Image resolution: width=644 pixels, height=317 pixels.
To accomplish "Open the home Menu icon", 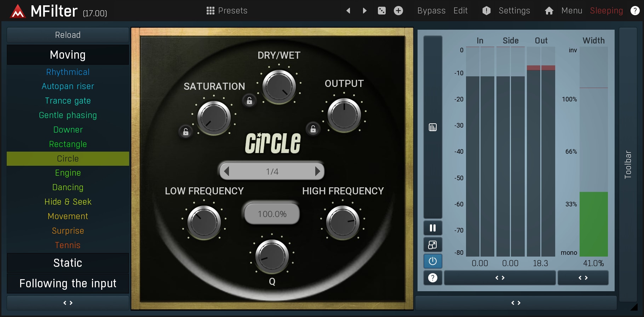I will tap(549, 11).
